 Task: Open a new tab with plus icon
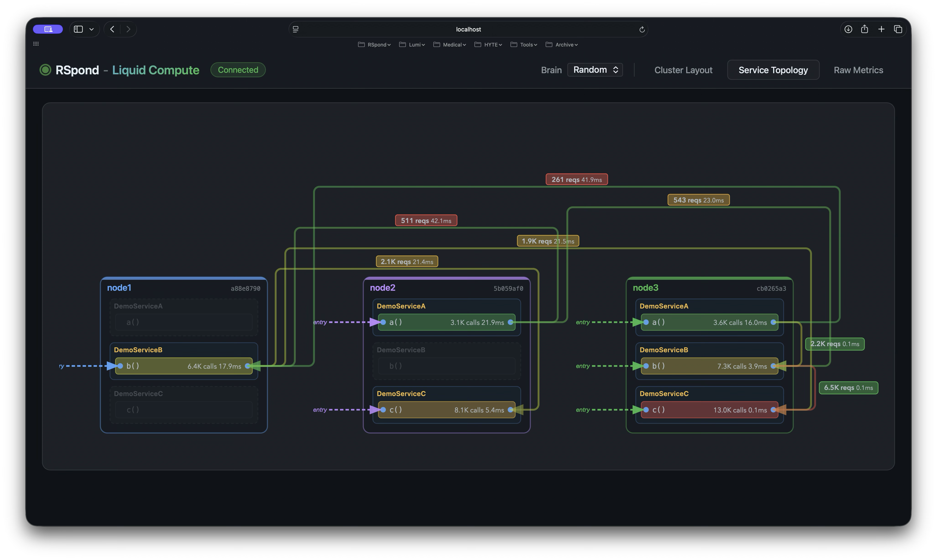pyautogui.click(x=881, y=29)
